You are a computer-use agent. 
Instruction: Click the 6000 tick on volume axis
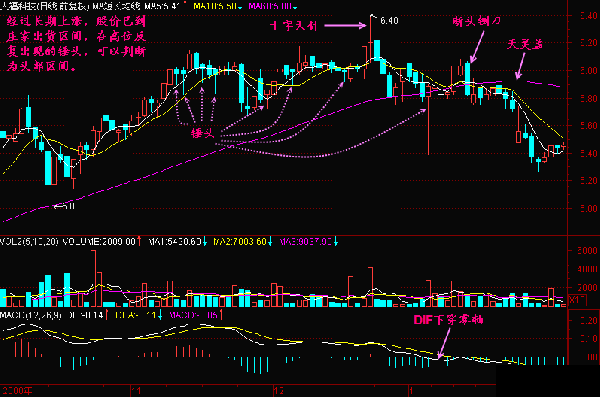click(587, 250)
